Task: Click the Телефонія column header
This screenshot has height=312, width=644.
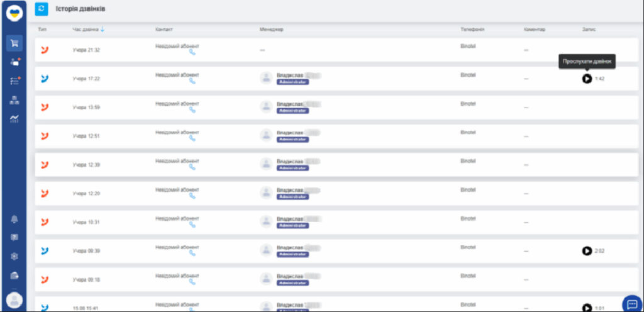Action: pos(472,30)
